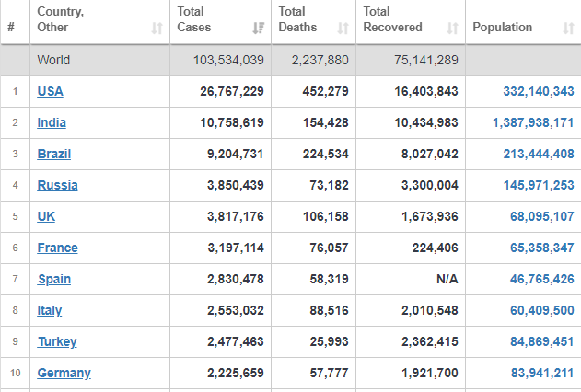Click France population 65,358,347

[x=542, y=248]
